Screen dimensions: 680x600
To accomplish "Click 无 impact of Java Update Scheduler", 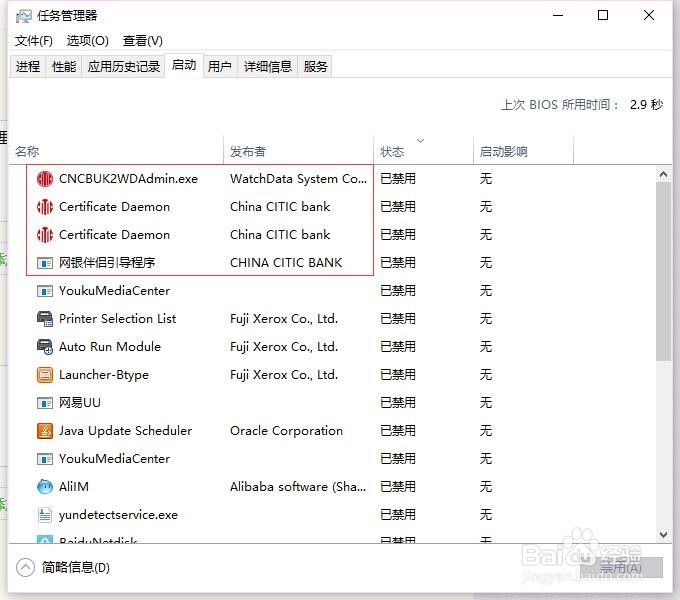I will [486, 430].
